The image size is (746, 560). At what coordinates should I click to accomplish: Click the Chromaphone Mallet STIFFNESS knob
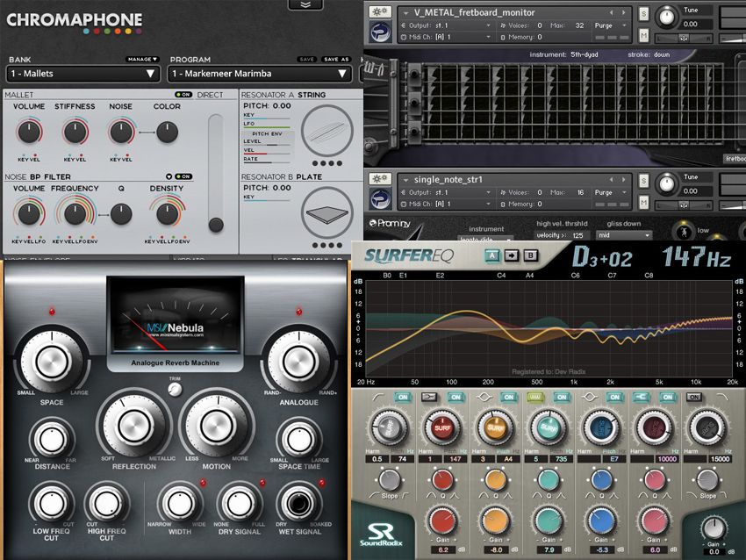click(75, 132)
